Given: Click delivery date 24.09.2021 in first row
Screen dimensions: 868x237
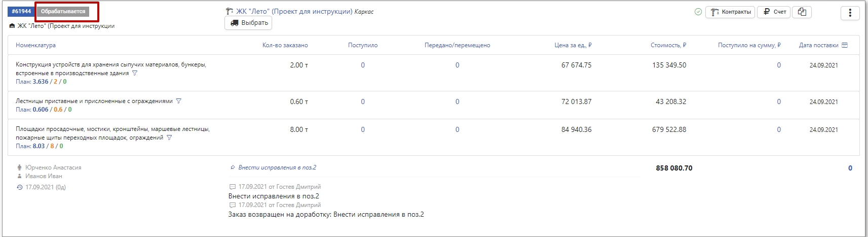Looking at the screenshot, I should [x=823, y=65].
